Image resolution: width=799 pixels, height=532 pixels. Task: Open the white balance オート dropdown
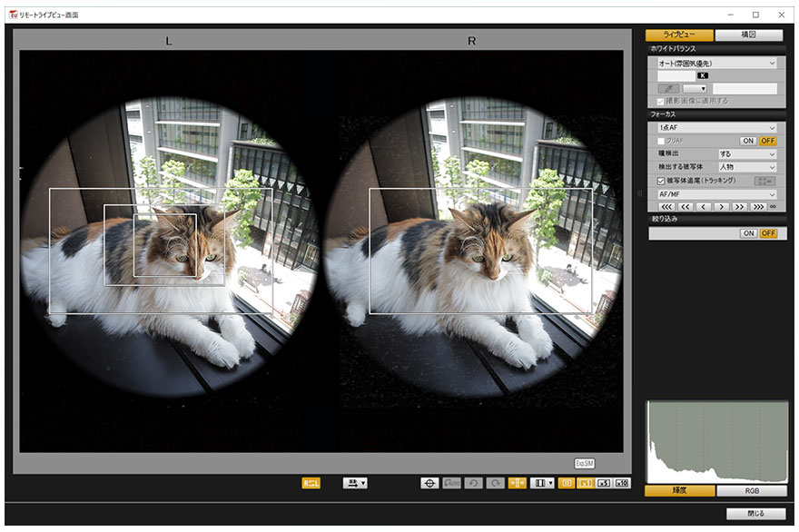click(x=717, y=64)
